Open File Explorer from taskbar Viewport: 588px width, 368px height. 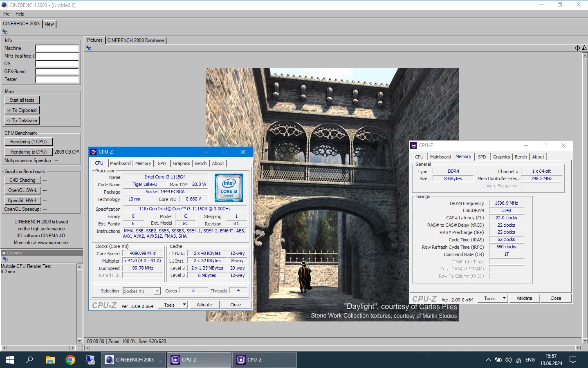pyautogui.click(x=50, y=360)
